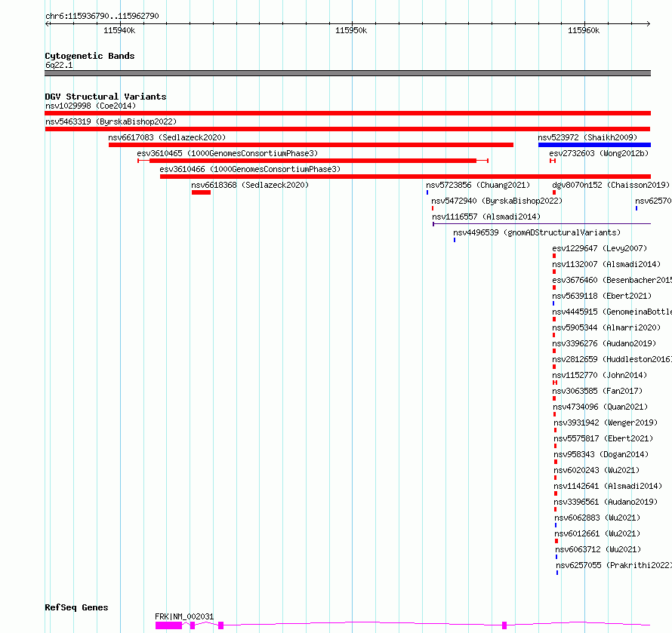Image resolution: width=672 pixels, height=633 pixels.
Task: Click chr6:115936790..115962790 coordinates text
Action: [x=102, y=16]
